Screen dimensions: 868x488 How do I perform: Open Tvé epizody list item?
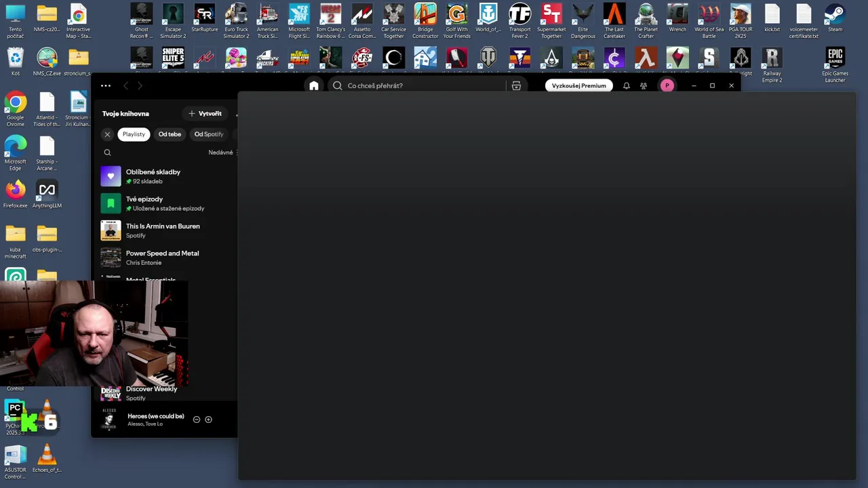click(167, 203)
